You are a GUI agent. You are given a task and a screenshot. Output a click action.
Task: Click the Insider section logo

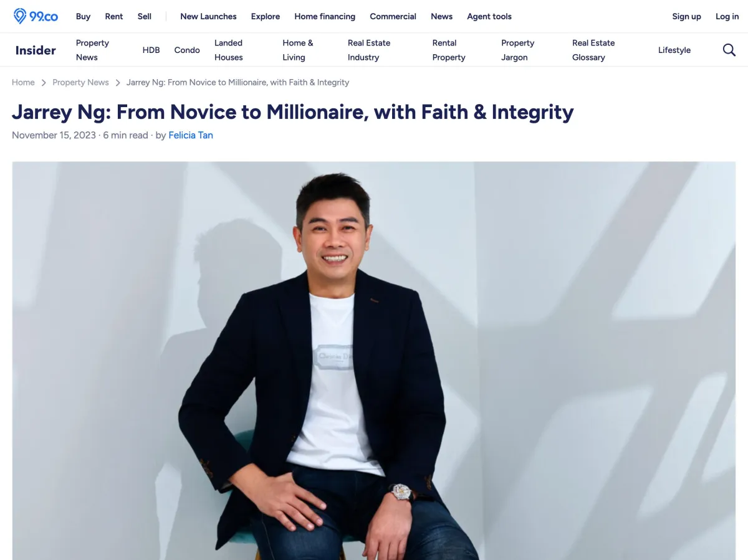36,50
